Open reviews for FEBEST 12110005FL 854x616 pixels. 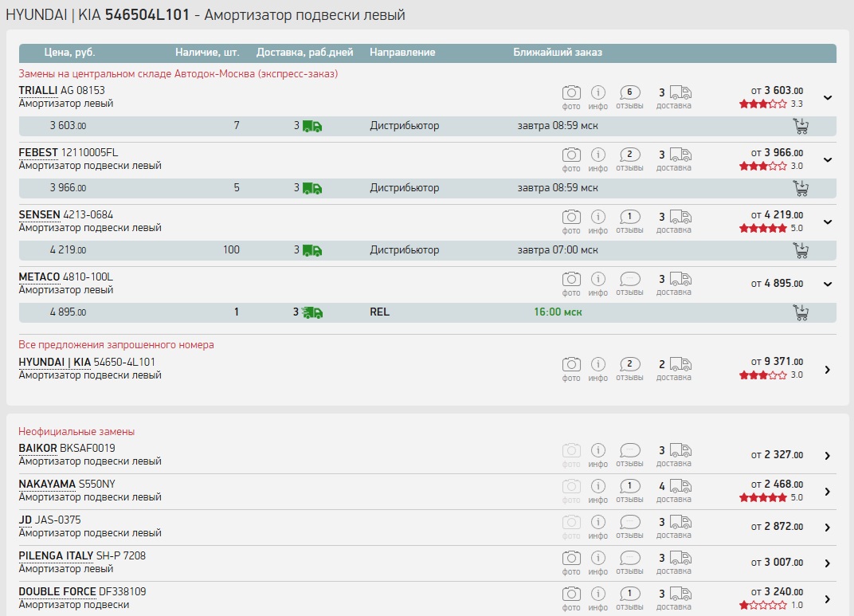click(629, 159)
